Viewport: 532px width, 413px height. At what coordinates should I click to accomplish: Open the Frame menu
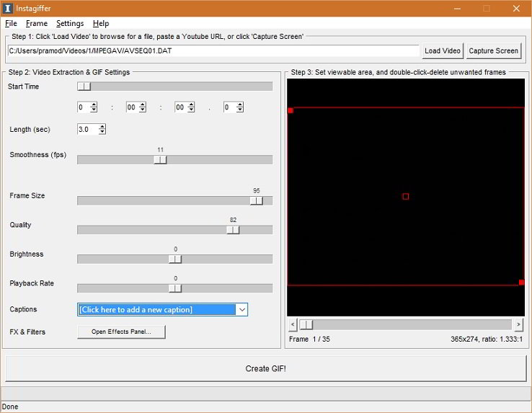37,23
